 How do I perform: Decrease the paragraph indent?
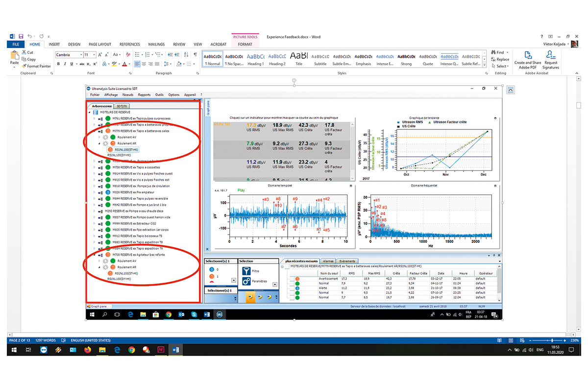pyautogui.click(x=170, y=55)
